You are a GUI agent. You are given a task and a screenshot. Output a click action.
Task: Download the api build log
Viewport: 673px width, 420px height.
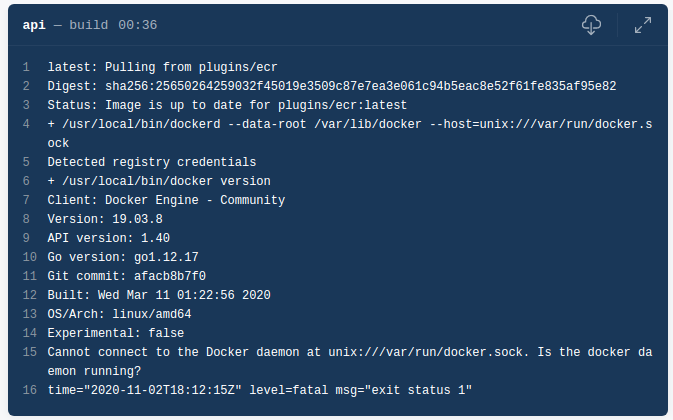[x=591, y=26]
